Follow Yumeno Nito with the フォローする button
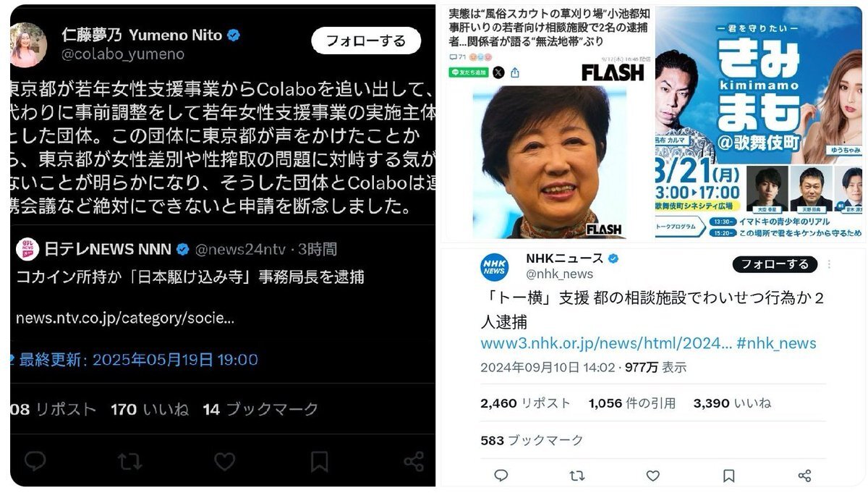 coord(366,41)
